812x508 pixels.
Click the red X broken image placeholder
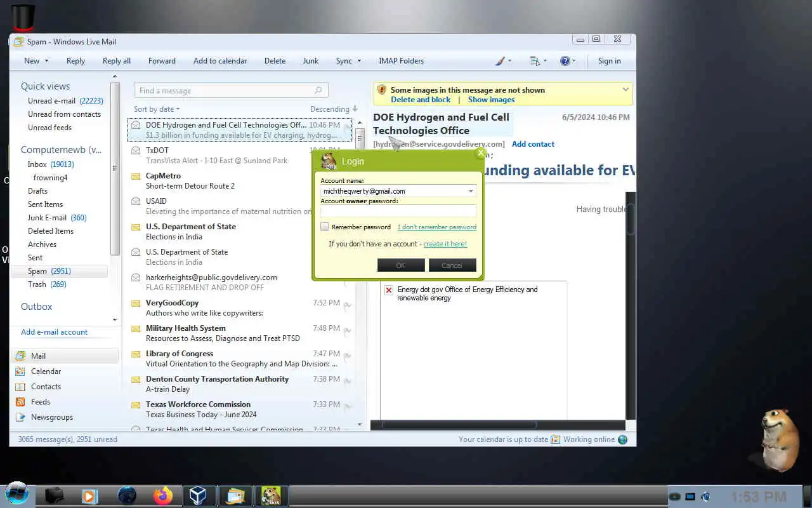[389, 290]
